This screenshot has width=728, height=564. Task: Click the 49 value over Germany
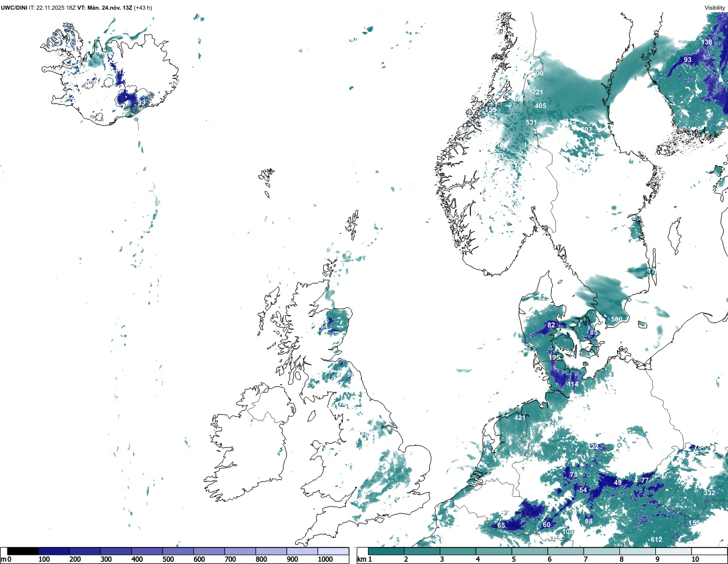(x=618, y=483)
